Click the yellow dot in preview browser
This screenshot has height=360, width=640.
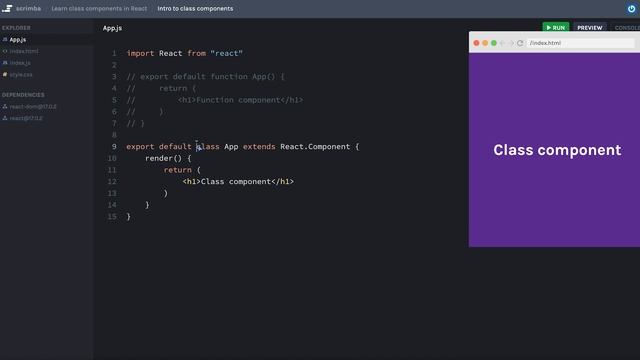click(x=485, y=43)
